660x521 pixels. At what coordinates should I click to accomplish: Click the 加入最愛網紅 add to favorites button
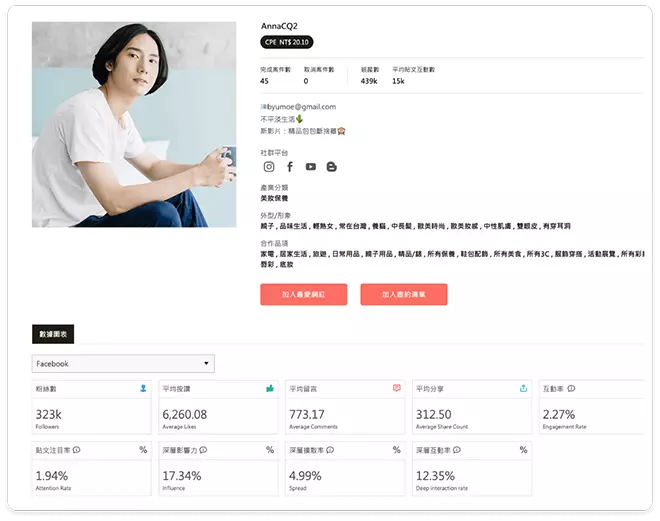click(304, 294)
